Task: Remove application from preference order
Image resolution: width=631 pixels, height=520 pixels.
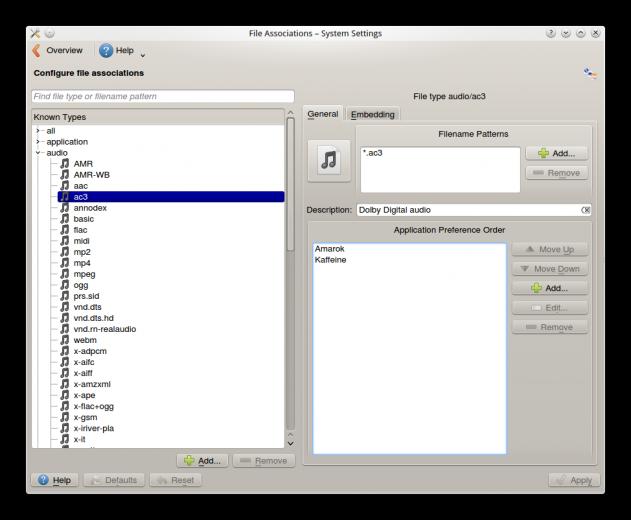Action: (550, 327)
